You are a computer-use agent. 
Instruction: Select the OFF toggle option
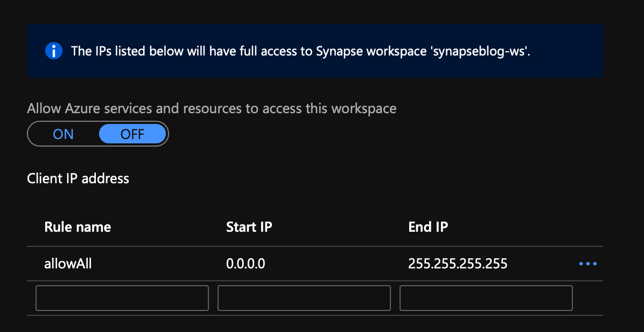tap(132, 134)
